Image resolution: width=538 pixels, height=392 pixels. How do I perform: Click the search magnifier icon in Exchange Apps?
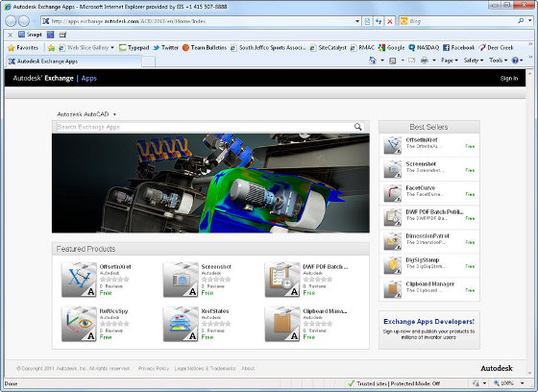pos(357,127)
